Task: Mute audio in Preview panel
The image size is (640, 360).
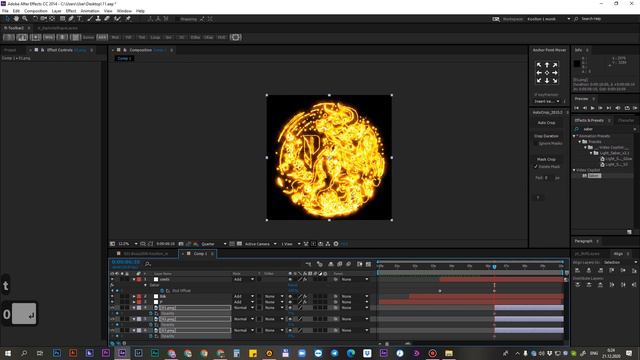Action: 618,108
